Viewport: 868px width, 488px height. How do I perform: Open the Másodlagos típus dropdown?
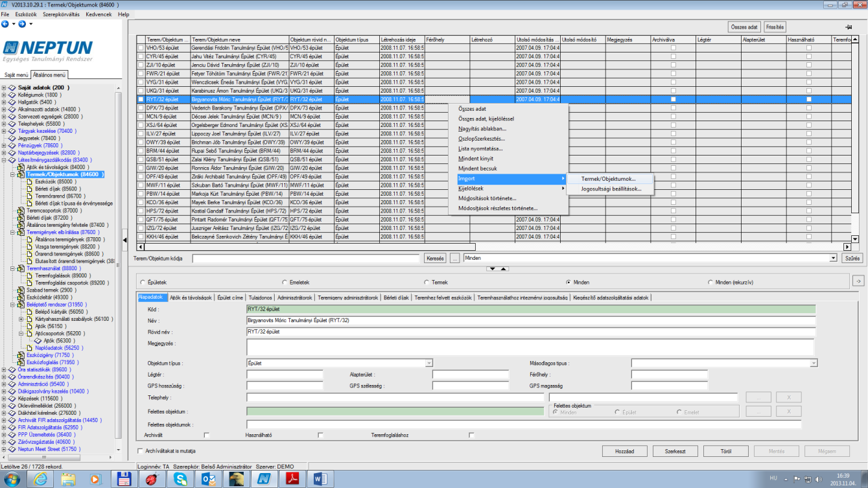(814, 364)
